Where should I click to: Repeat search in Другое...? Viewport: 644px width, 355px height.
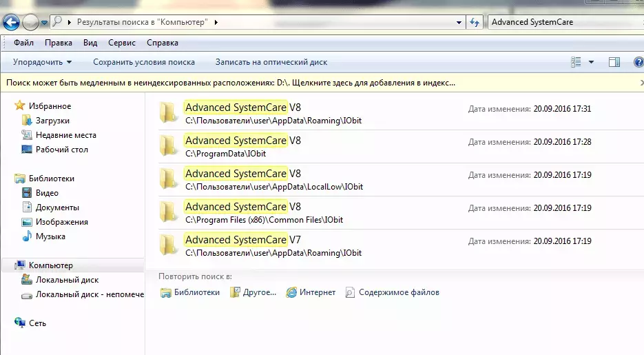click(x=253, y=292)
